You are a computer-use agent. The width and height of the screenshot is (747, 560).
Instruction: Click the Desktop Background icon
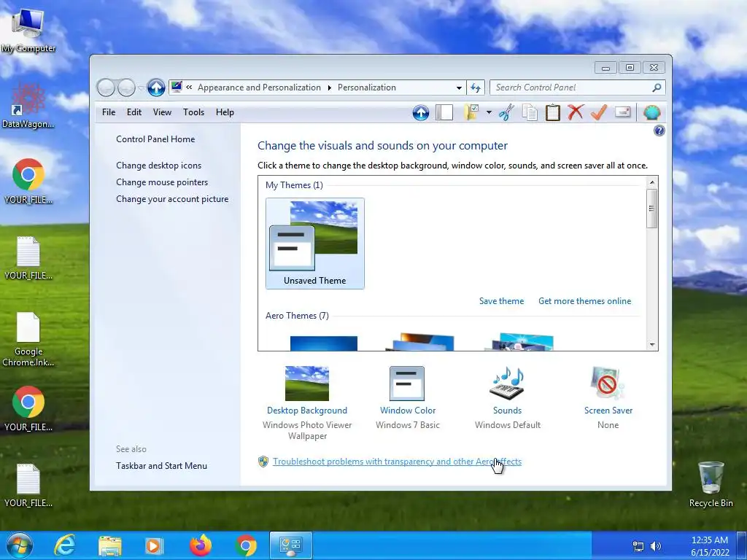click(307, 384)
